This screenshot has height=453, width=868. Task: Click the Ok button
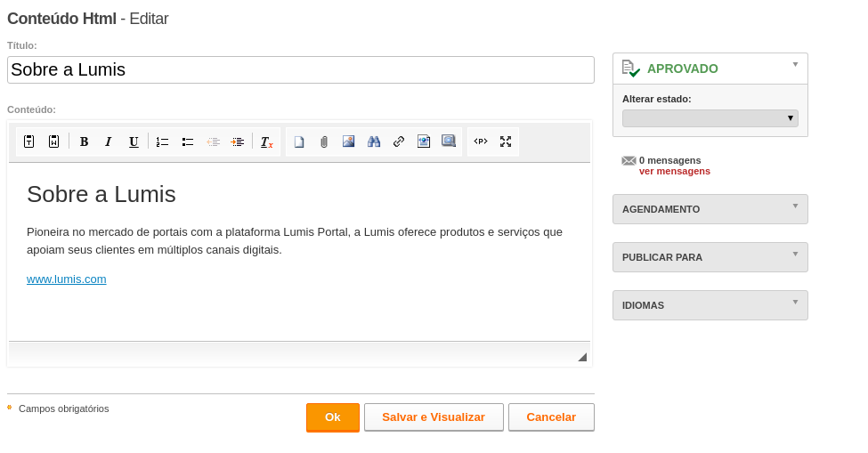pos(333,417)
